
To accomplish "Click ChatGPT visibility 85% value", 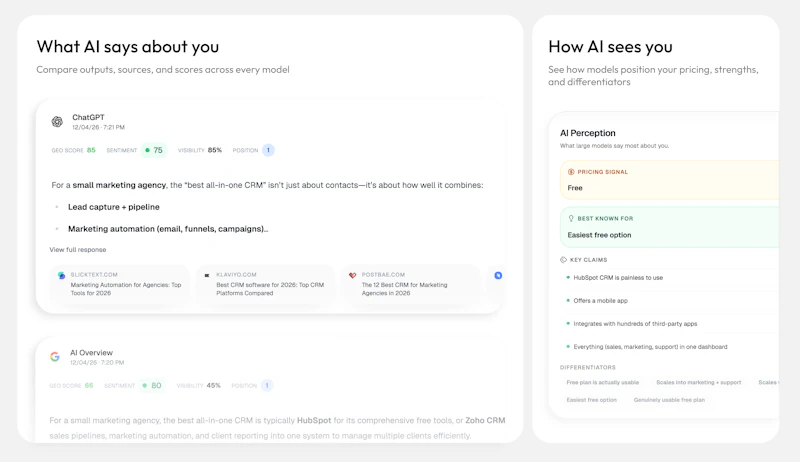I will (215, 150).
